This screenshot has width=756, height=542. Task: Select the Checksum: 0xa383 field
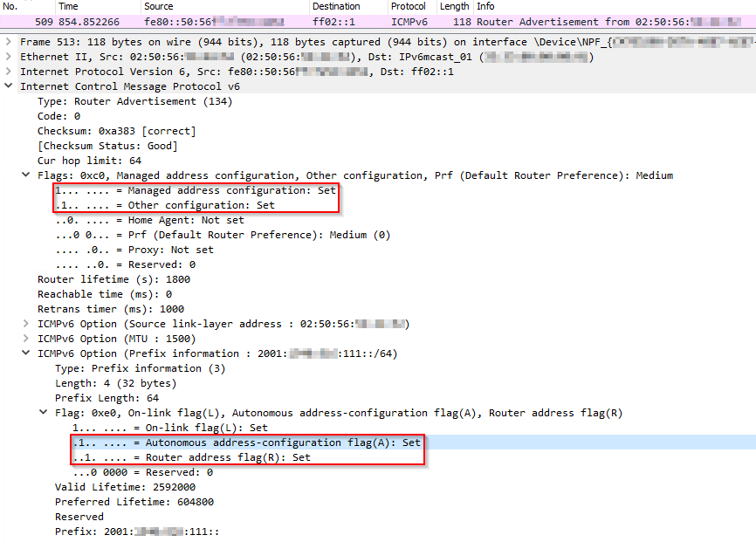(116, 131)
